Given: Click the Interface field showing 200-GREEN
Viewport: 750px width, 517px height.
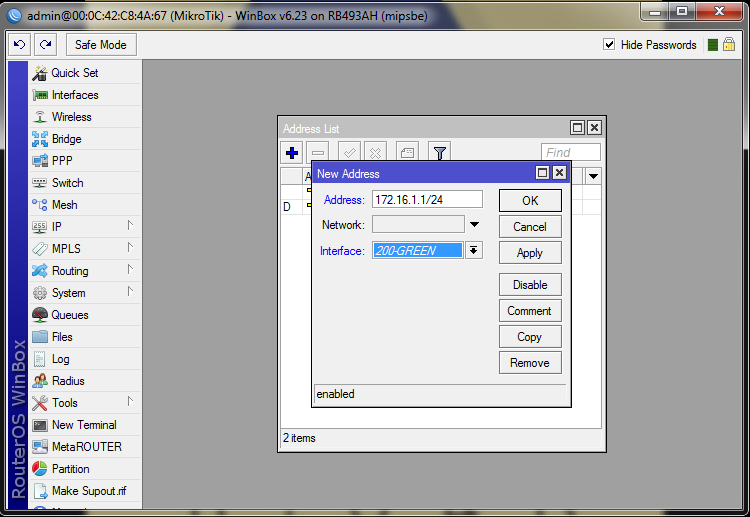Looking at the screenshot, I should pyautogui.click(x=418, y=250).
